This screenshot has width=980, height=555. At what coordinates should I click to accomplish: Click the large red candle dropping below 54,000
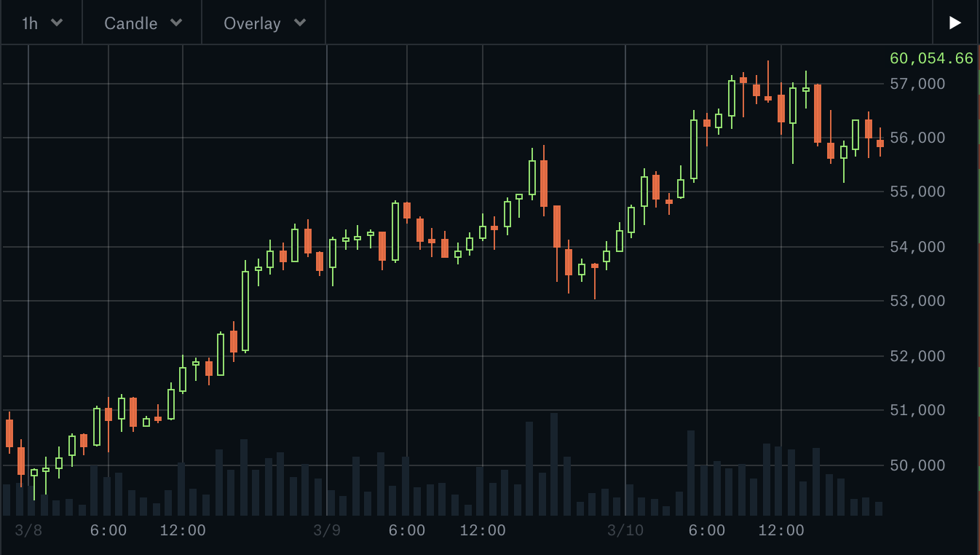[557, 227]
